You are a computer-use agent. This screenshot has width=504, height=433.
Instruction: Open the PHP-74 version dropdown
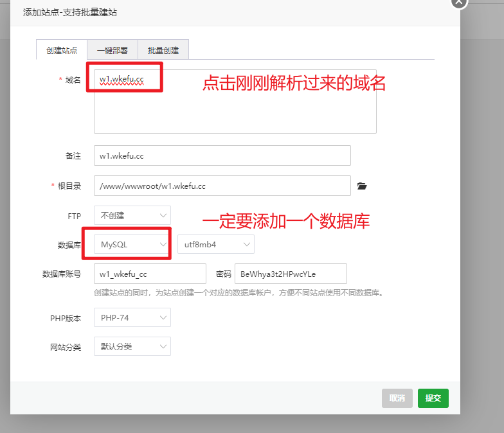click(x=132, y=317)
